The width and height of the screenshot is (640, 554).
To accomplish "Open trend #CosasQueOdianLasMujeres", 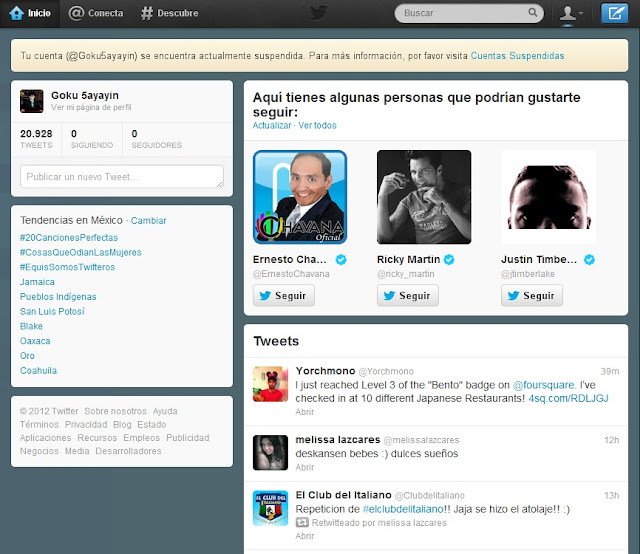I will 81,252.
